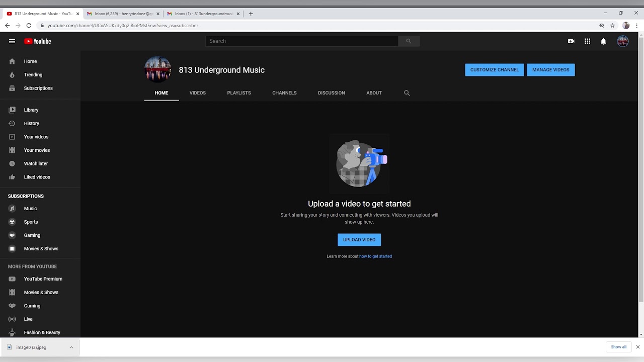Switch to the DISCUSSION tab

(332, 93)
